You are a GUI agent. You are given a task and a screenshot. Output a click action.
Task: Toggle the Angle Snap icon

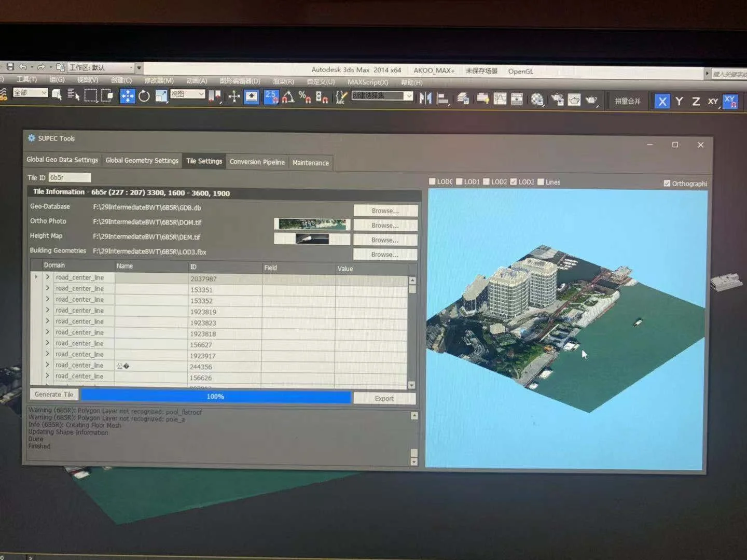coord(288,97)
